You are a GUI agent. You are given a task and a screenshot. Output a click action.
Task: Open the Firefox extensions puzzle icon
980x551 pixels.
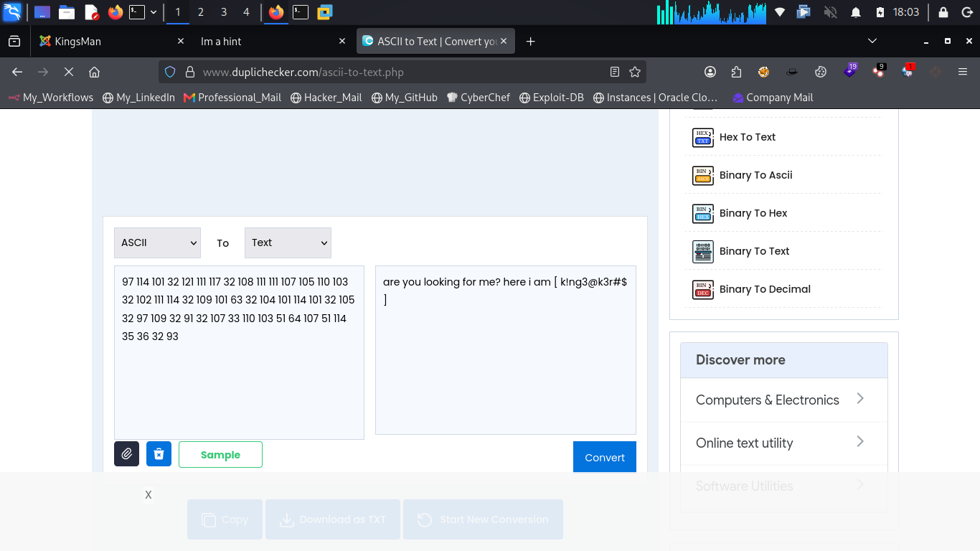736,72
